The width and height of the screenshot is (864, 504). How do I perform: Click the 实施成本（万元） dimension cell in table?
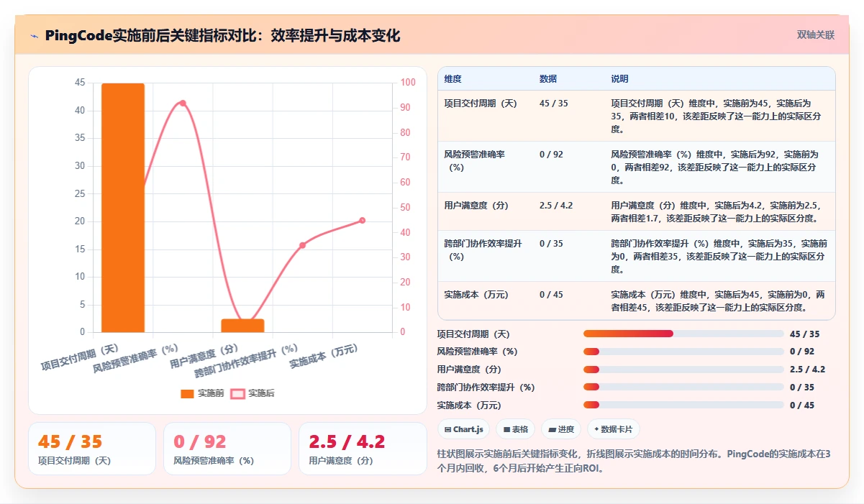point(476,294)
